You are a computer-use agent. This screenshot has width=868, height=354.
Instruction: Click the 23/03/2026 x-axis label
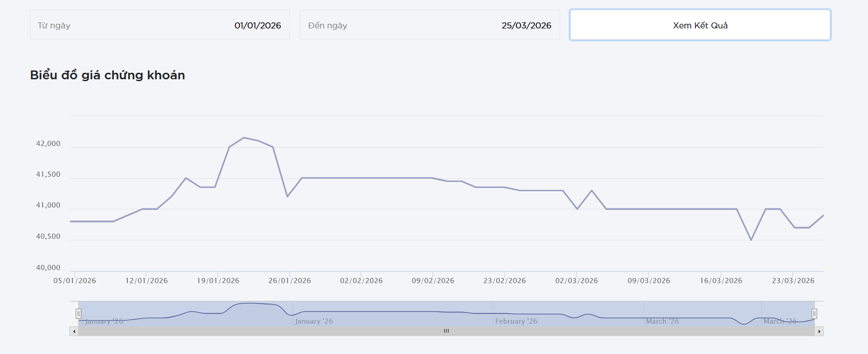793,281
